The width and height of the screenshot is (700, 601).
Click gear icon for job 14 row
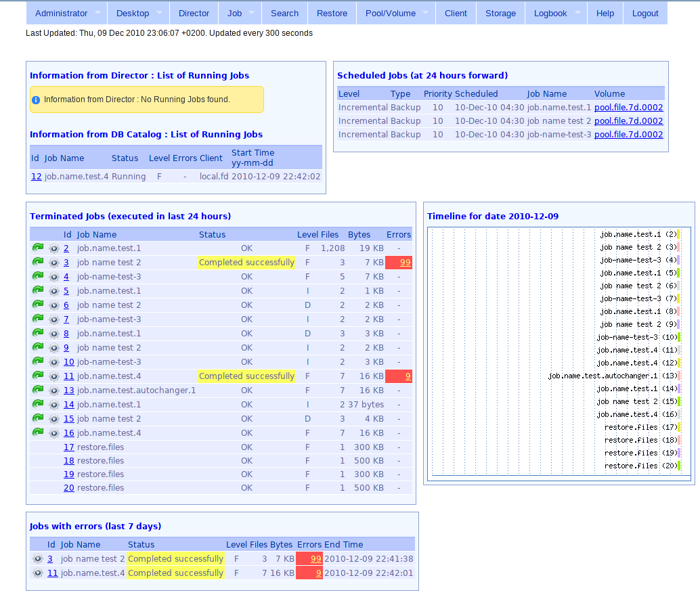point(54,405)
